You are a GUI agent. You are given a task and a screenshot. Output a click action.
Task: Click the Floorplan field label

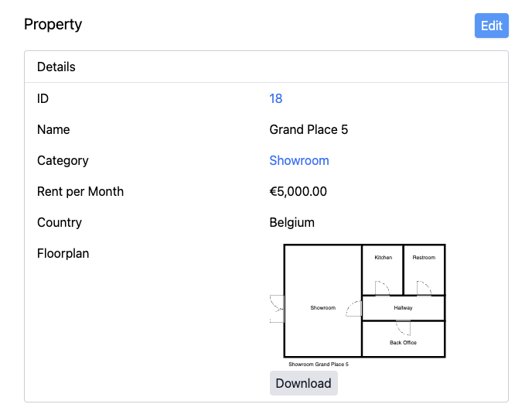(63, 254)
